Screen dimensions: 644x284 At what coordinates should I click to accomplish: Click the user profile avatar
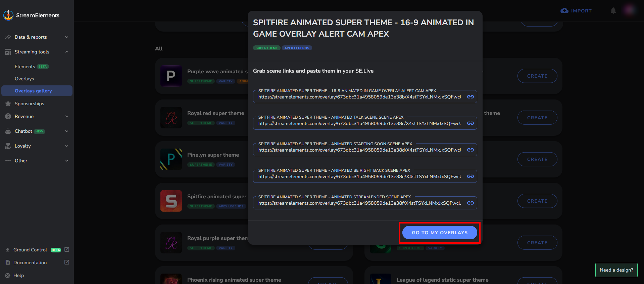click(x=629, y=10)
